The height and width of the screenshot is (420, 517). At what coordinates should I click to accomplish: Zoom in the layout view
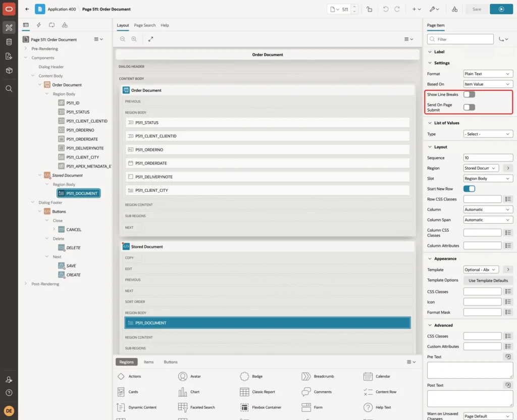134,39
